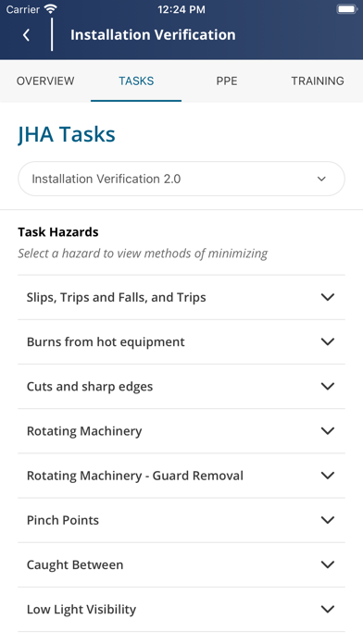Select the Pinch Points hazard label

(62, 520)
